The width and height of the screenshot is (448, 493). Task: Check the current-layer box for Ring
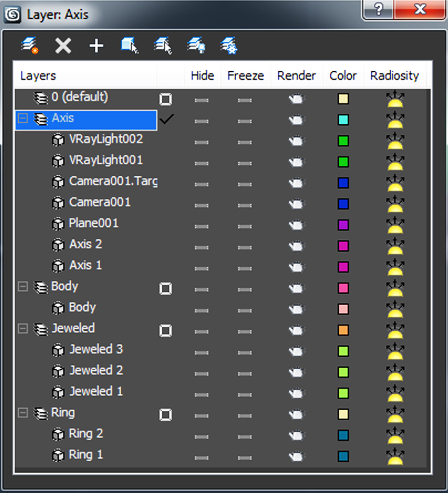coord(166,415)
